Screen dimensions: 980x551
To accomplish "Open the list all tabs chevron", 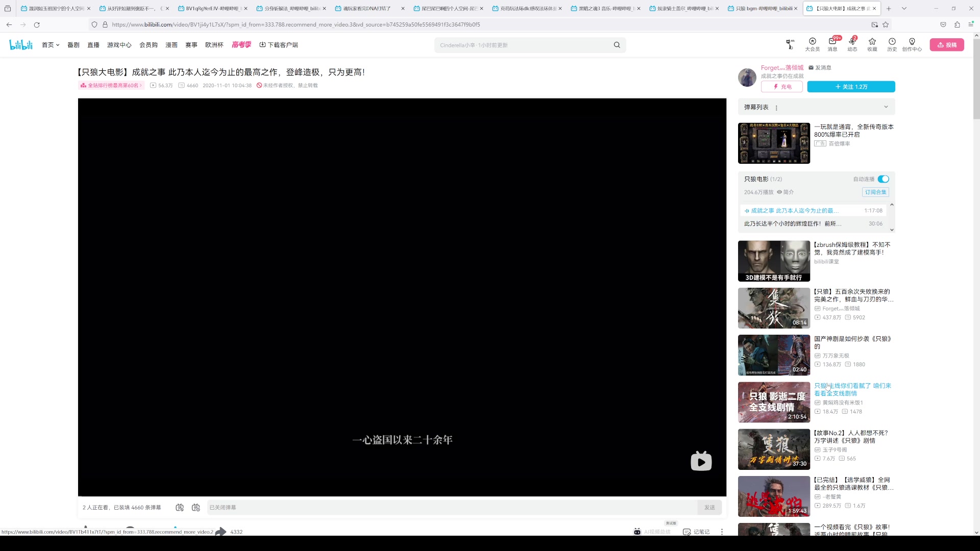I will pos(904,9).
